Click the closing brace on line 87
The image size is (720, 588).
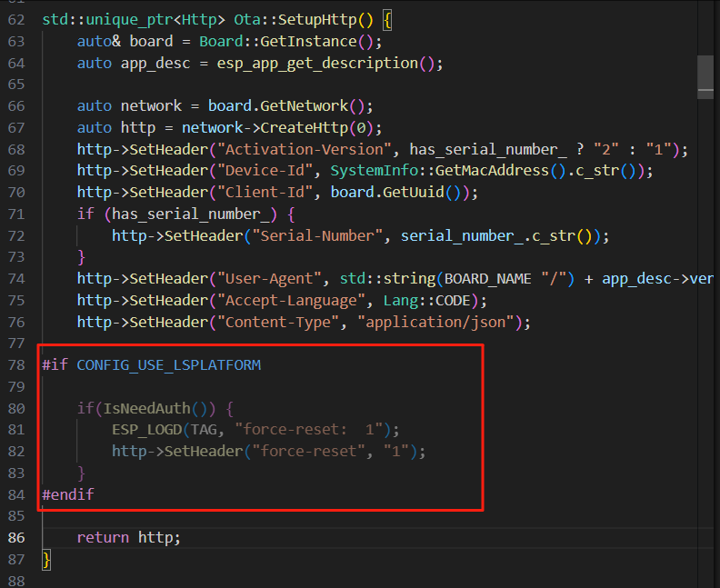pos(46,560)
